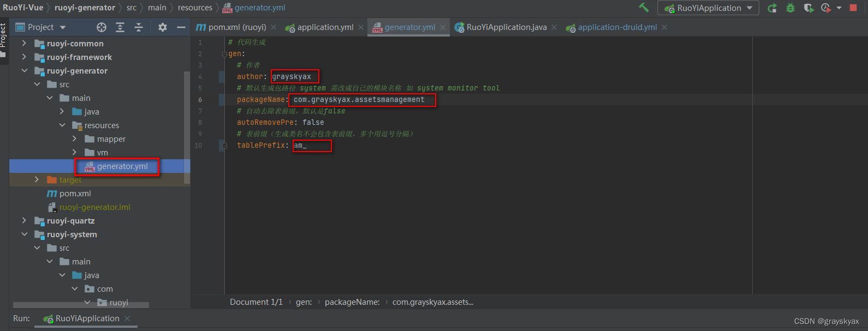Collapse the ruoyi-generator module
Screen dimensions: 868x331
[24, 70]
